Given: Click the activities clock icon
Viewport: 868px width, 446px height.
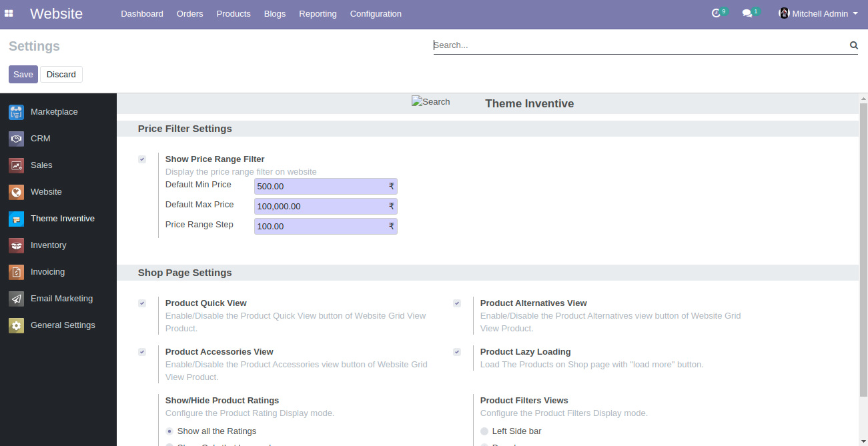Looking at the screenshot, I should (x=717, y=13).
